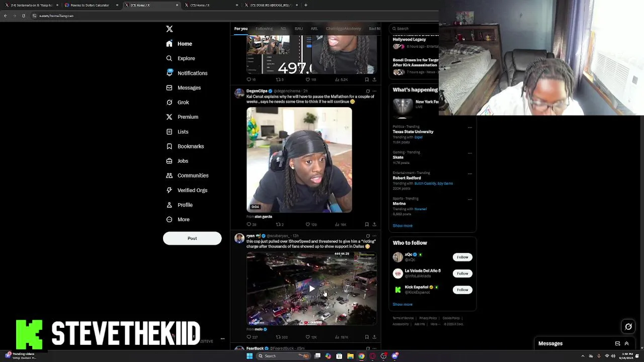This screenshot has width=644, height=362.
Task: Expand the Messages drawer chevron
Action: pyautogui.click(x=627, y=343)
